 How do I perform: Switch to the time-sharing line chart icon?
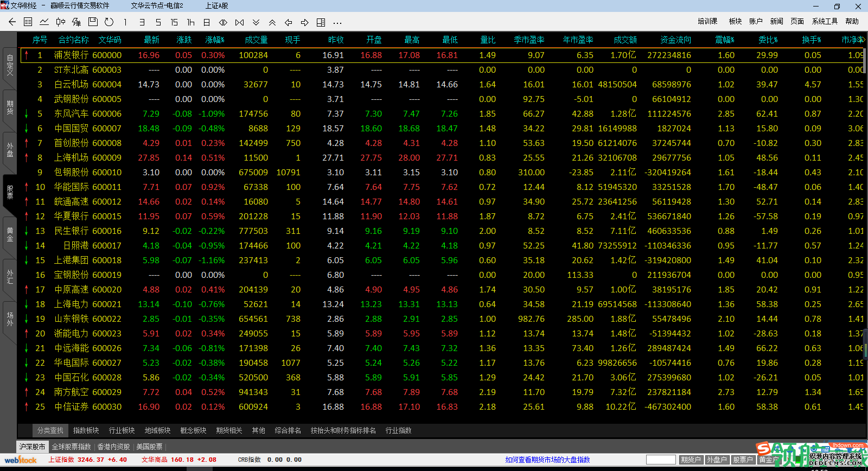44,22
